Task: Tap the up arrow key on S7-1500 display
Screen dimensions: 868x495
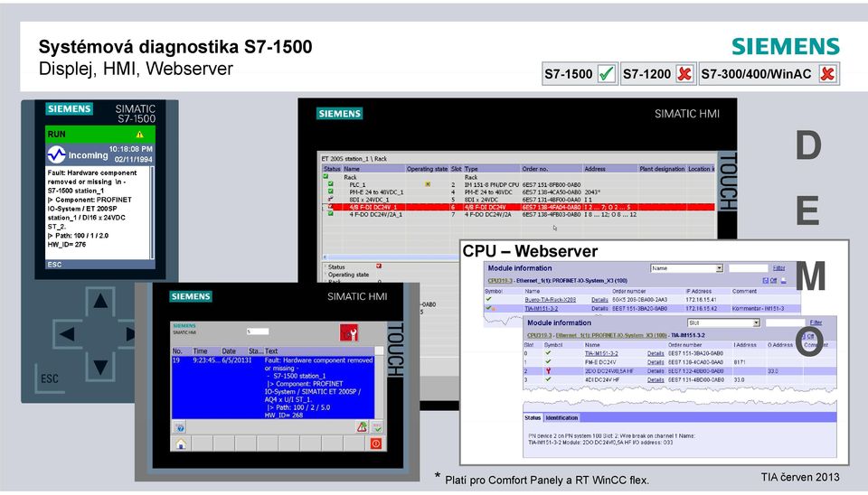Action: click(x=100, y=301)
